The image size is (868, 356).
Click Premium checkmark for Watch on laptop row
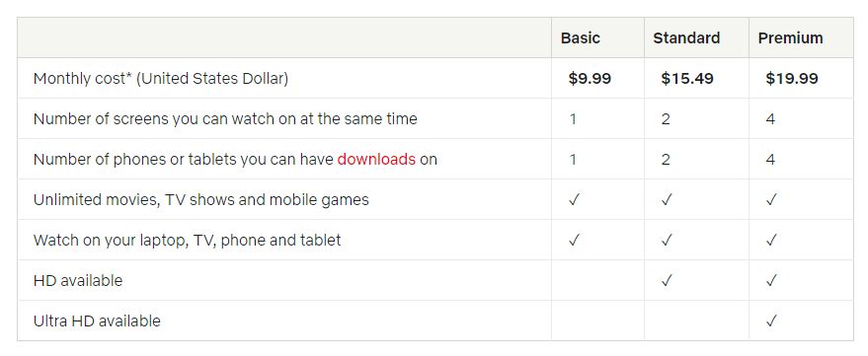pyautogui.click(x=771, y=240)
